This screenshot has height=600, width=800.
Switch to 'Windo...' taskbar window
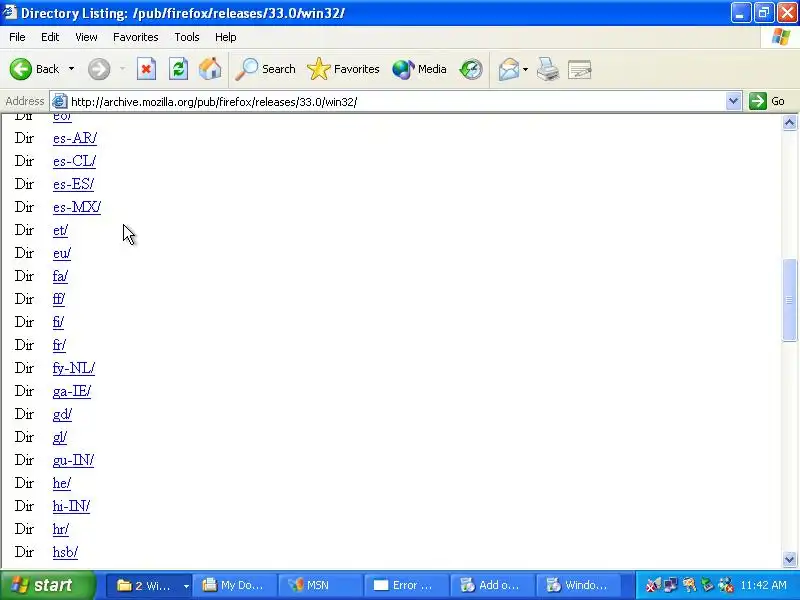tap(578, 585)
